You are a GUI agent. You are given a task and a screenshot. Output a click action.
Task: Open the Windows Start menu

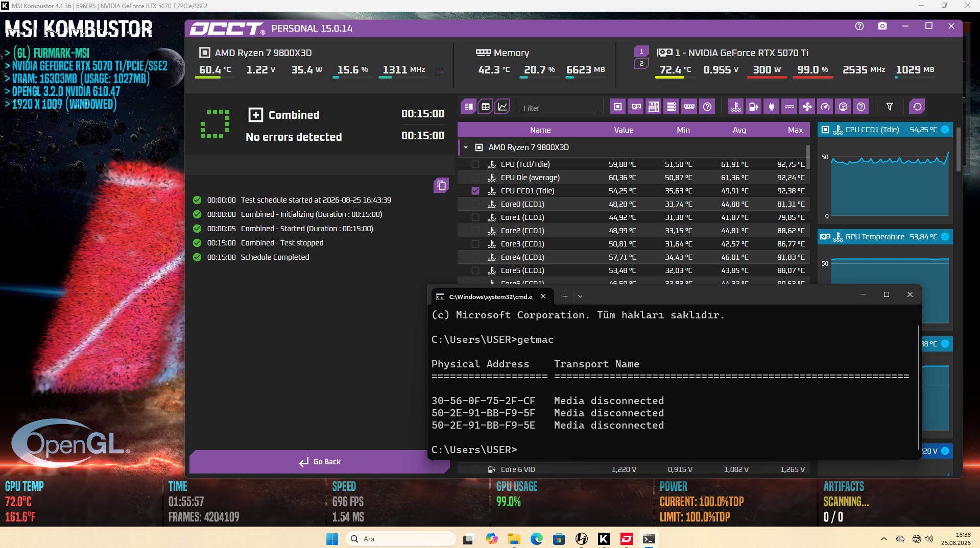click(332, 539)
